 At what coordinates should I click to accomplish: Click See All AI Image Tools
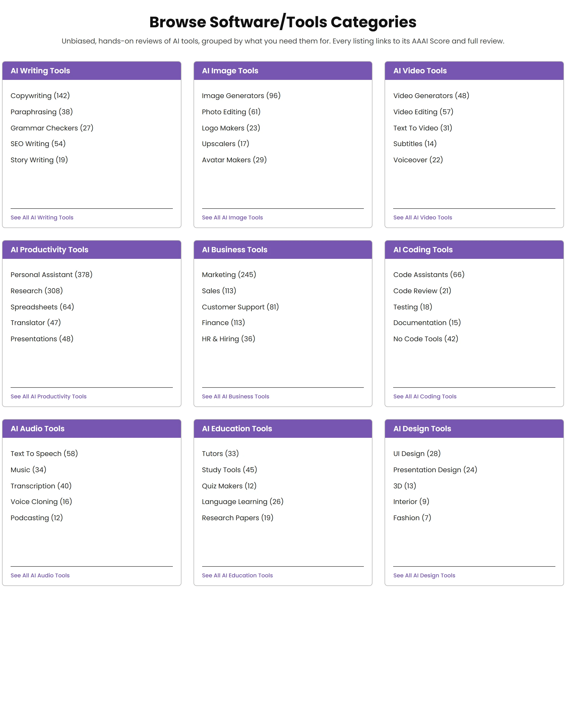pos(232,217)
